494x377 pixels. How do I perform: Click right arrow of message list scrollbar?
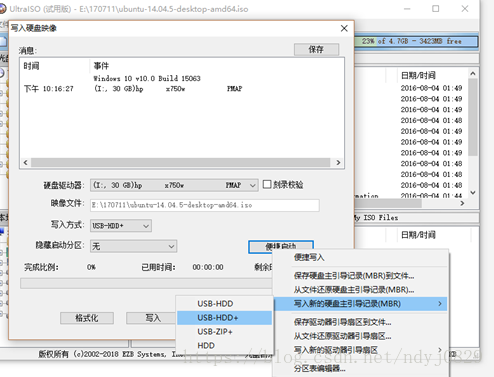(338, 163)
